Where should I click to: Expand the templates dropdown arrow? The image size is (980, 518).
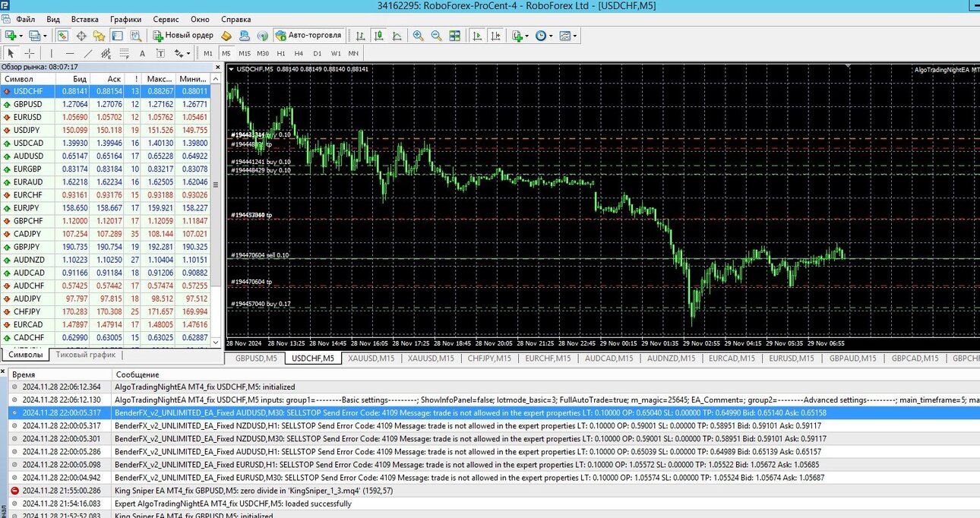tap(575, 36)
